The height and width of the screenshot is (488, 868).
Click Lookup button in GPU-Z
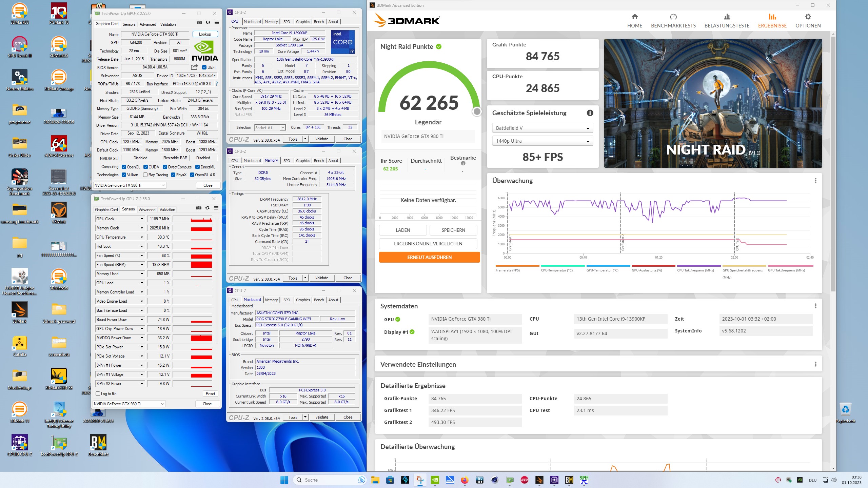[x=205, y=34]
